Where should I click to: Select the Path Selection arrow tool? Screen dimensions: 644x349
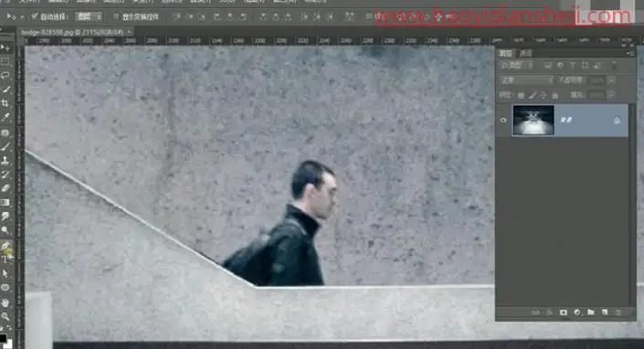pos(5,273)
